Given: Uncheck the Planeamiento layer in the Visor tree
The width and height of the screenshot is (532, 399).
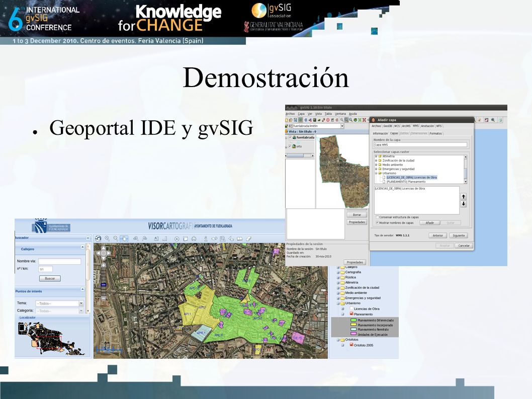Looking at the screenshot, I should coord(351,313).
